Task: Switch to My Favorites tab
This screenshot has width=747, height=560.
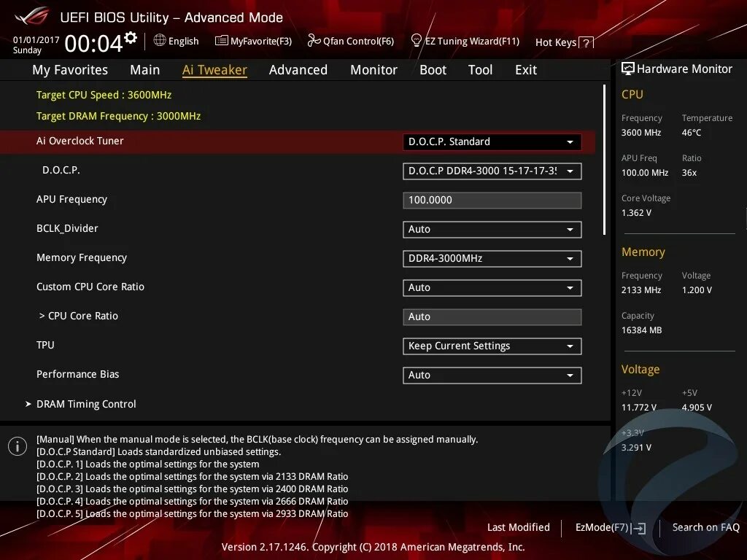Action: pos(70,70)
